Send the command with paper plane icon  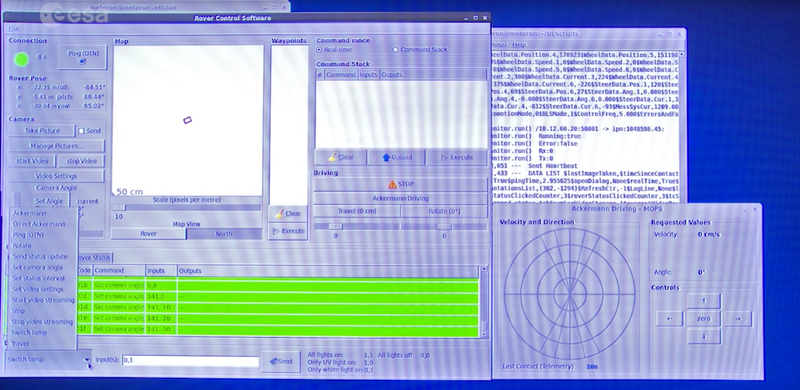pos(281,361)
